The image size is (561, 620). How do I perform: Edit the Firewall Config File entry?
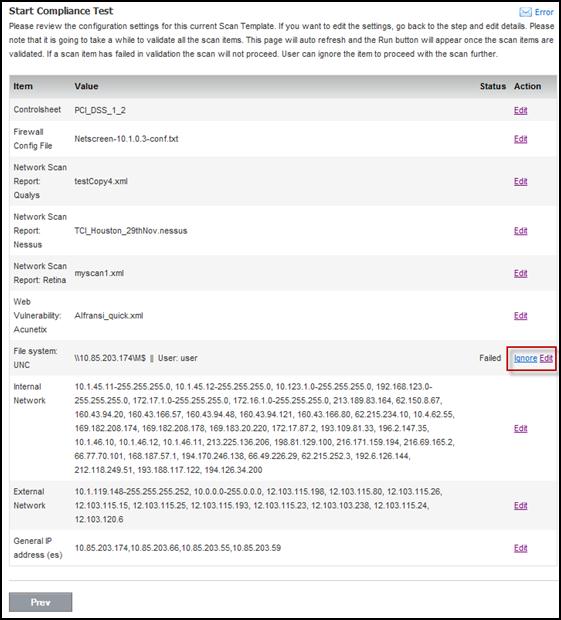tap(520, 139)
